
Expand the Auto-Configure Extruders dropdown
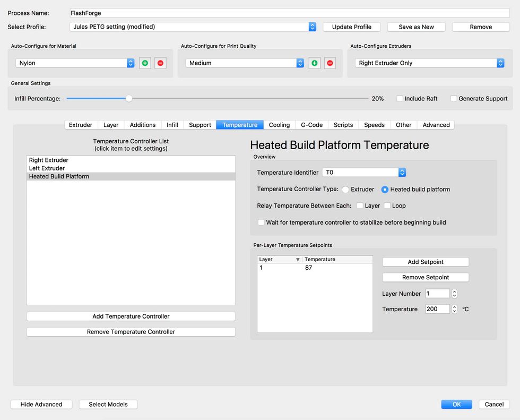(429, 63)
